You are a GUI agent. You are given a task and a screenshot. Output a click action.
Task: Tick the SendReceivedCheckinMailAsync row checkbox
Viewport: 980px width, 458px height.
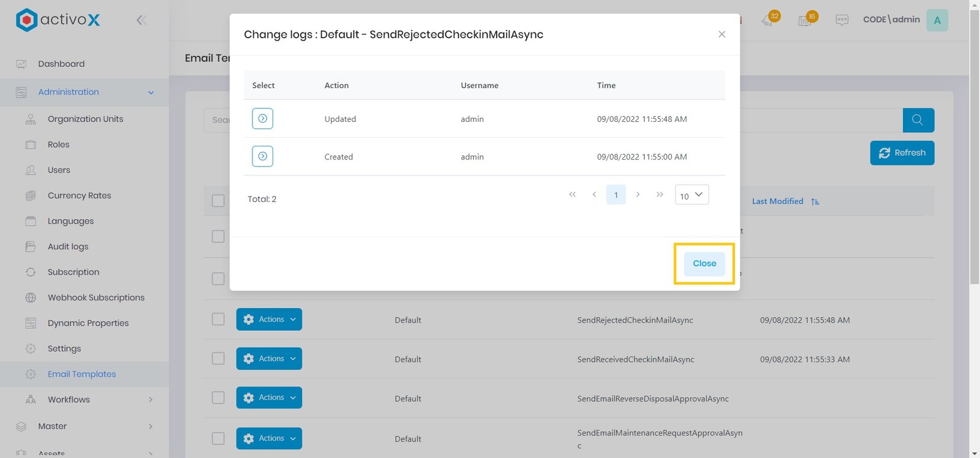pyautogui.click(x=218, y=358)
